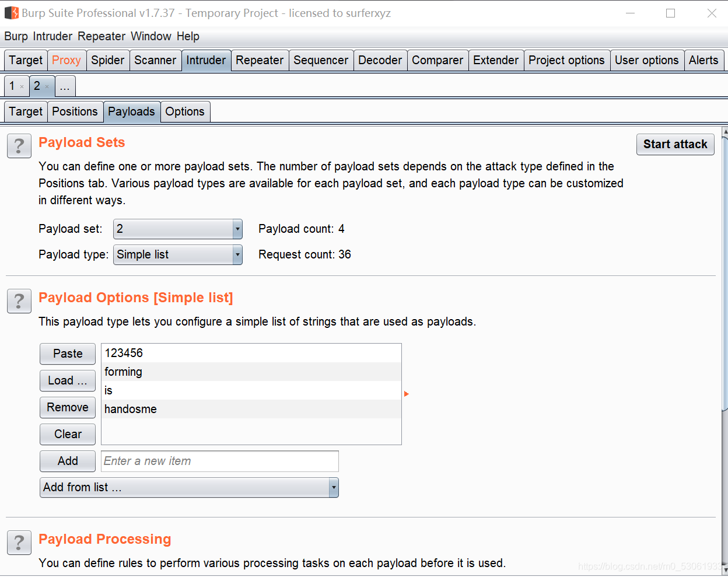Maximize the Burp Suite window
Image resolution: width=728 pixels, height=577 pixels.
tap(671, 13)
